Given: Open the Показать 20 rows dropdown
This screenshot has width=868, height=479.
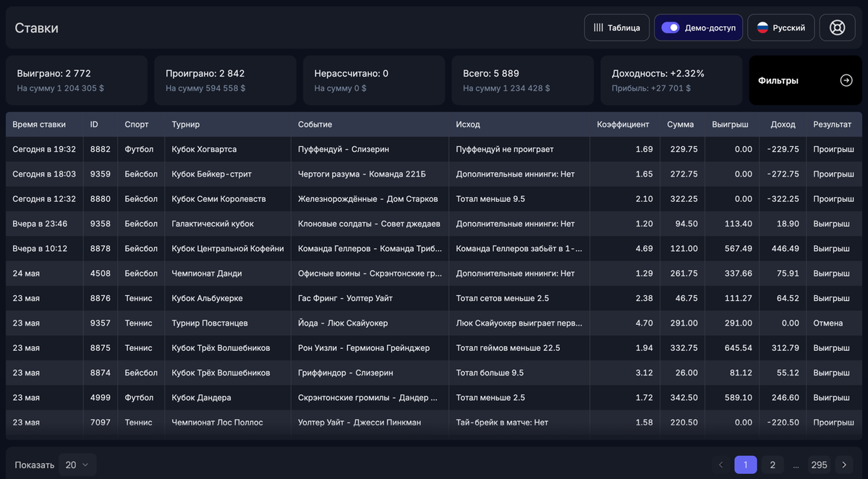Looking at the screenshot, I should point(78,465).
